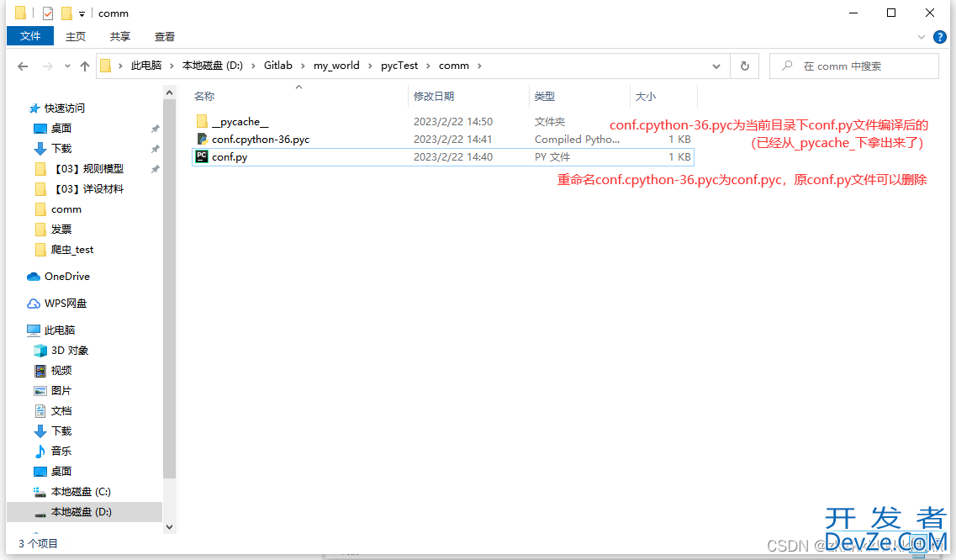The image size is (956, 560).
Task: Expand chevron after Gitlab in breadcrumb
Action: tap(303, 66)
